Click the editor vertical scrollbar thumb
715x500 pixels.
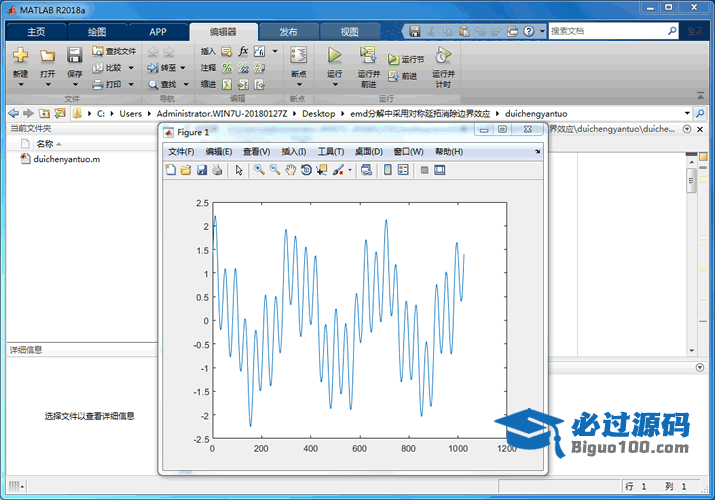pyautogui.click(x=691, y=180)
